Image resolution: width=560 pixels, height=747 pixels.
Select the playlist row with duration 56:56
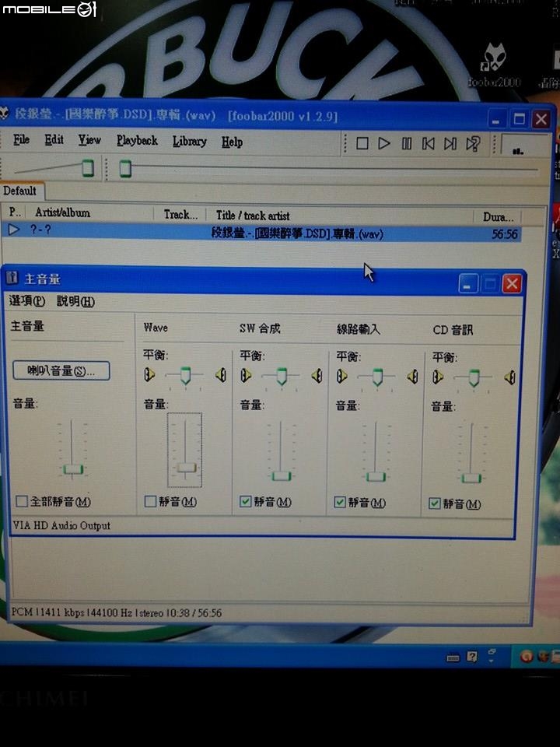pos(262,232)
